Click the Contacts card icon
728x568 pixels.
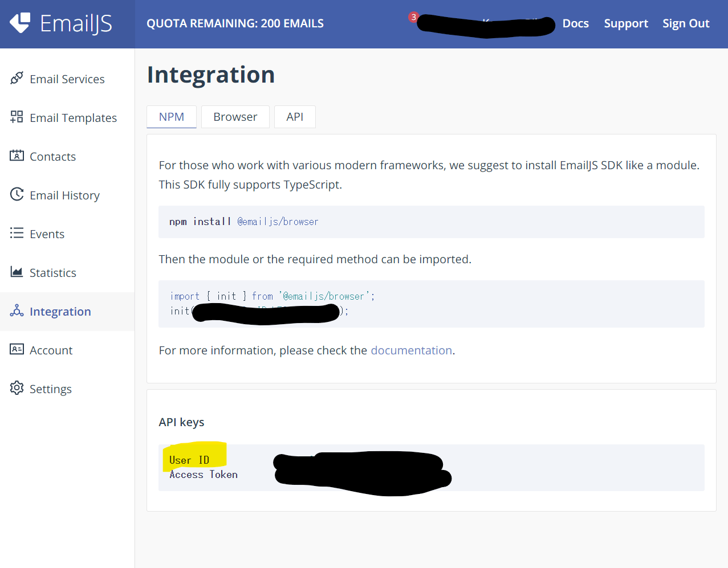point(17,156)
